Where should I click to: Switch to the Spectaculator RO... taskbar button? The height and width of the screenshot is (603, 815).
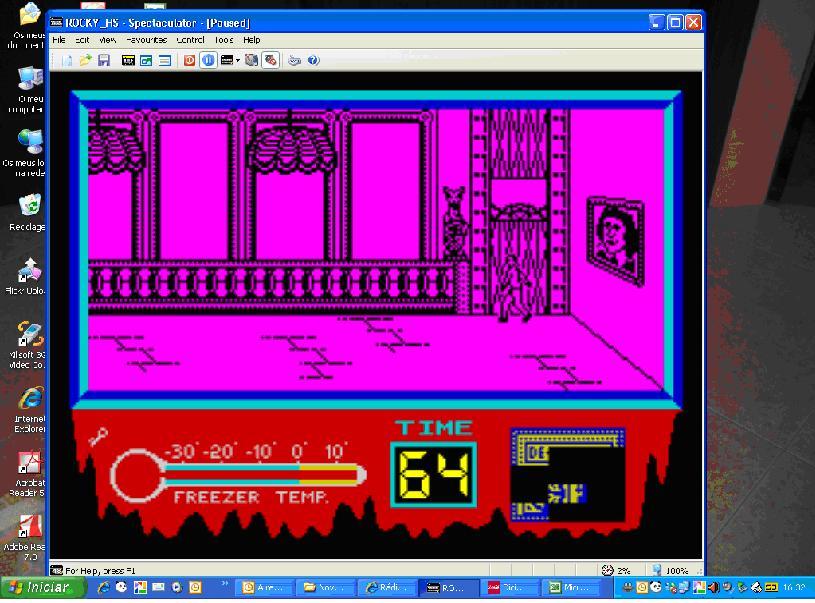[448, 587]
